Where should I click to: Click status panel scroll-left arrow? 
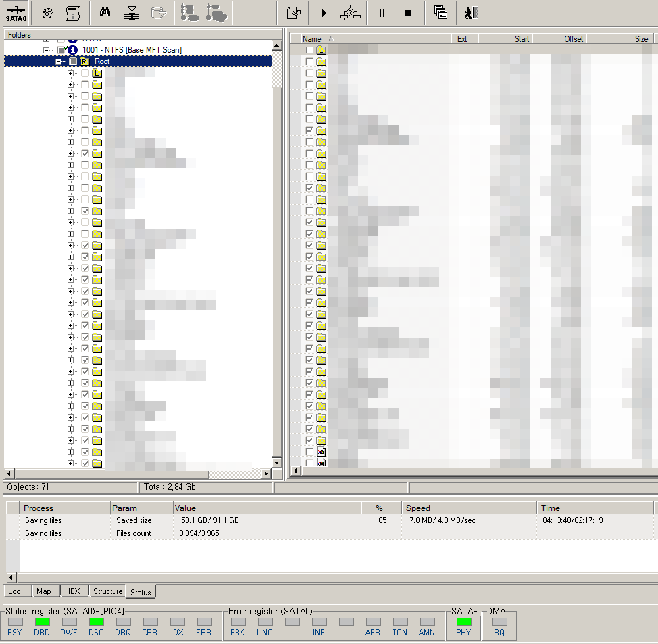tap(11, 577)
